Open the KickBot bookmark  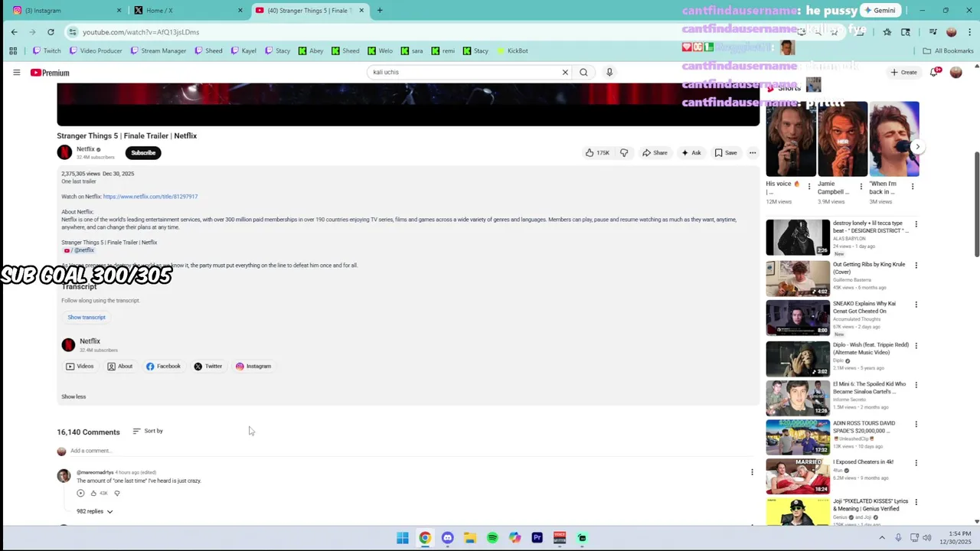click(512, 51)
